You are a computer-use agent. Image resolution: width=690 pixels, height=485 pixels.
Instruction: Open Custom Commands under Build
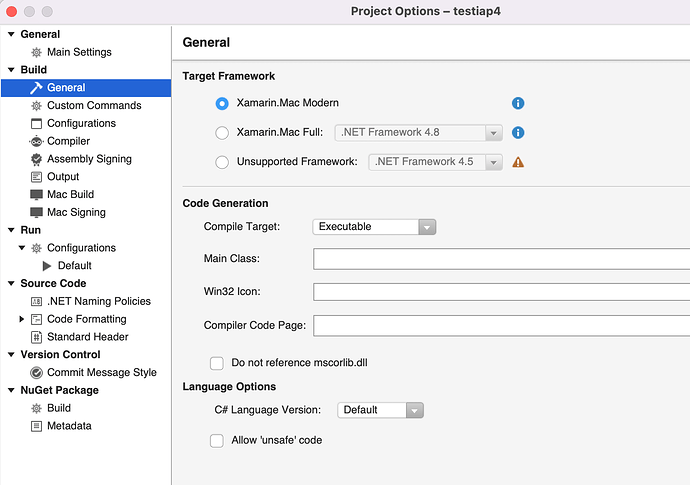pos(94,106)
